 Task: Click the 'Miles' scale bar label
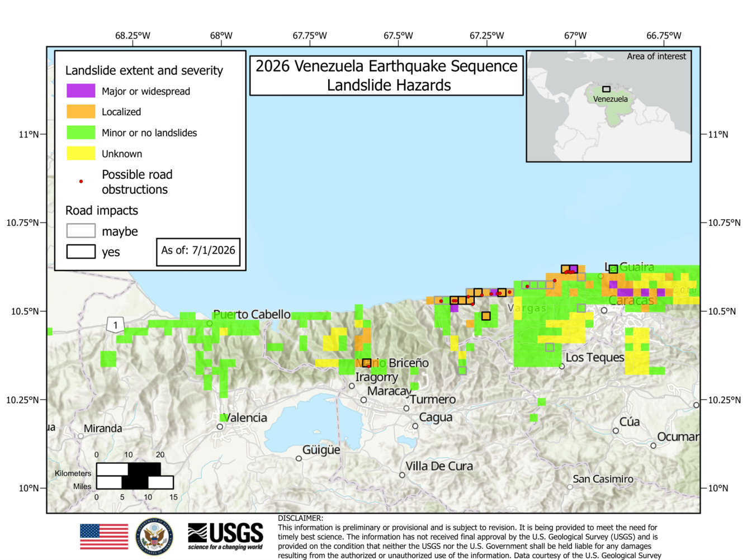click(x=82, y=486)
